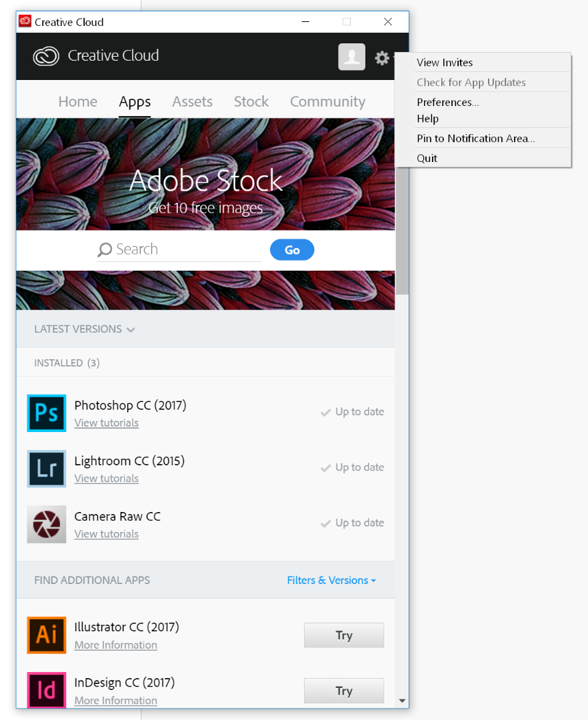Click the InDesign CC app icon

point(47,690)
